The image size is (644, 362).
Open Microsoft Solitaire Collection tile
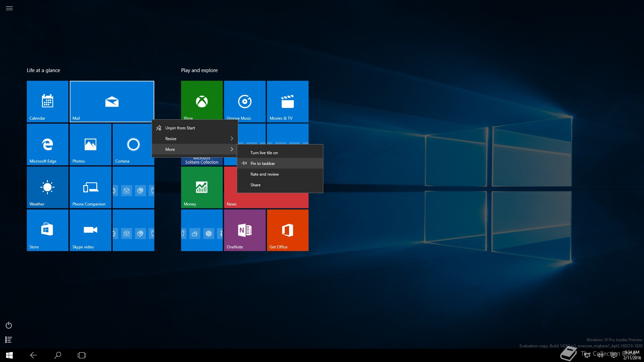tap(202, 161)
